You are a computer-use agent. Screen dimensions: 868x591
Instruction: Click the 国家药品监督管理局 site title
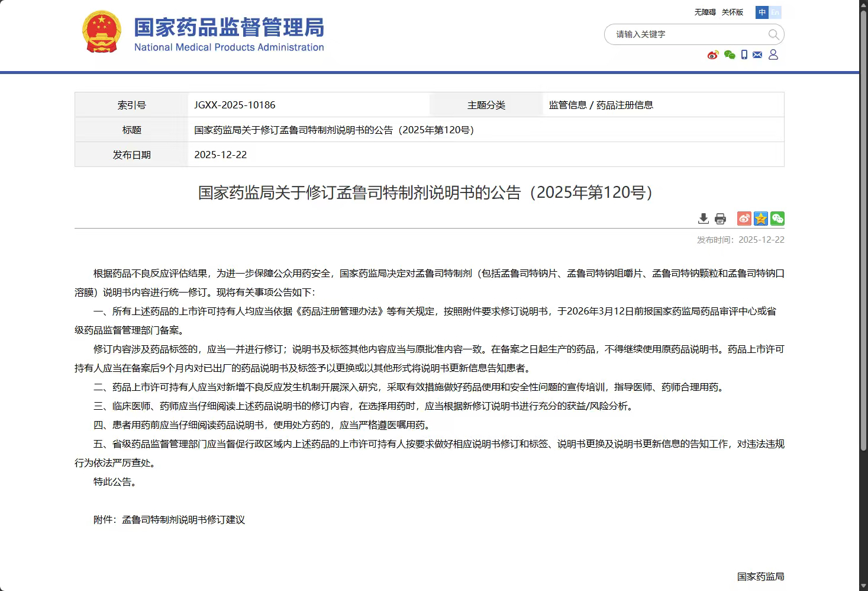point(229,28)
